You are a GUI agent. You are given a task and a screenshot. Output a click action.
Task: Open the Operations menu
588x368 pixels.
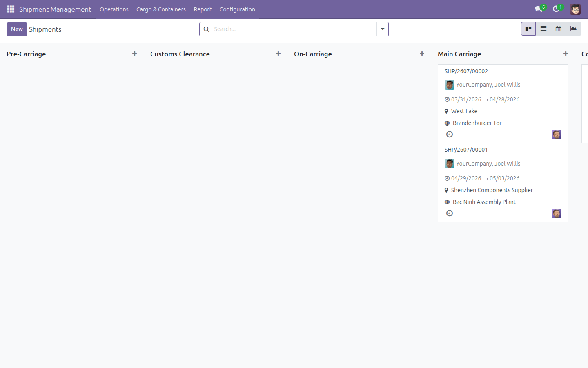[x=114, y=9]
